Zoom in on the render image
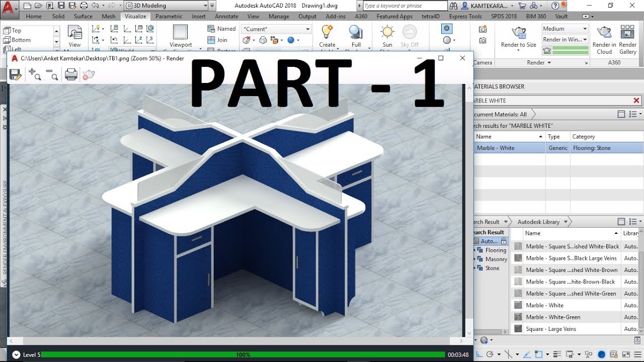Image resolution: width=644 pixels, height=362 pixels. (35, 74)
